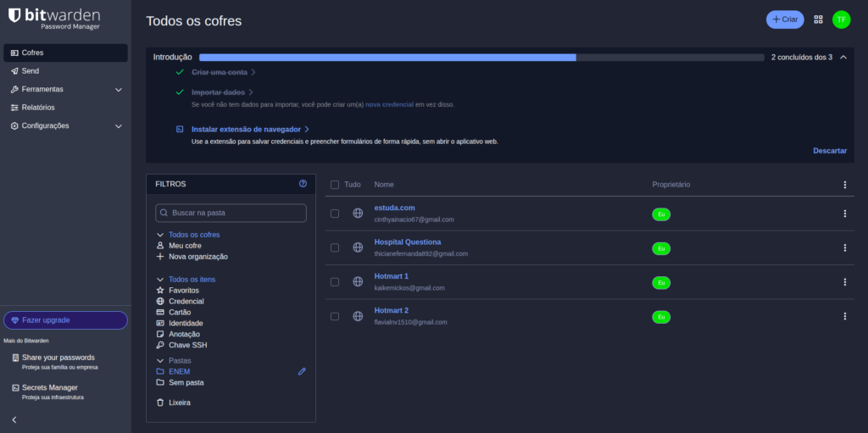
Task: Click the Introdução progress bar
Action: click(481, 57)
